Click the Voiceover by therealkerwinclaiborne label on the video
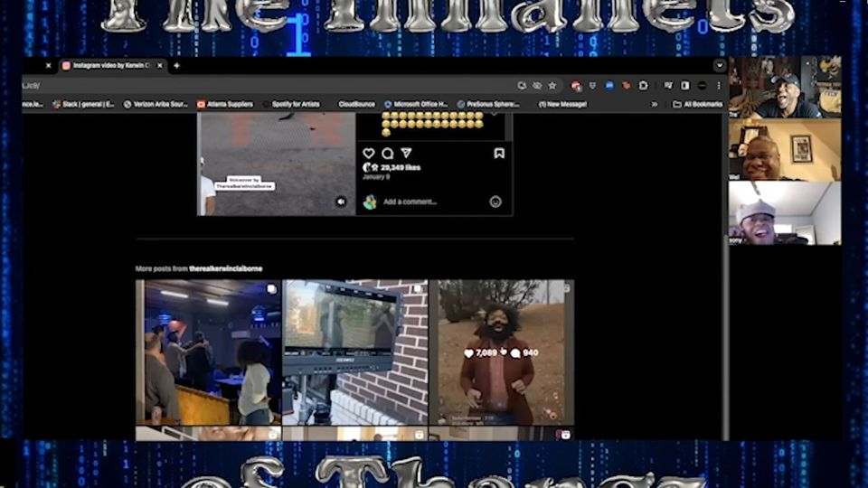This screenshot has width=868, height=488. click(x=244, y=183)
